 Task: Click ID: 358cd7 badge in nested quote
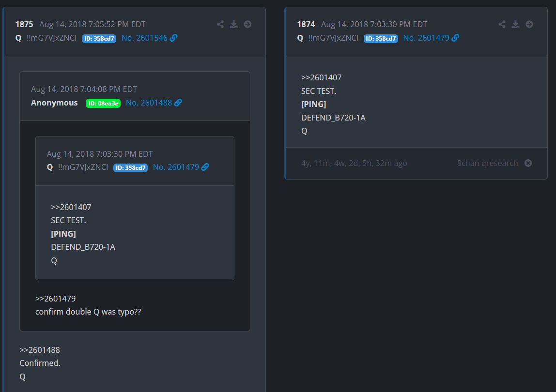130,168
